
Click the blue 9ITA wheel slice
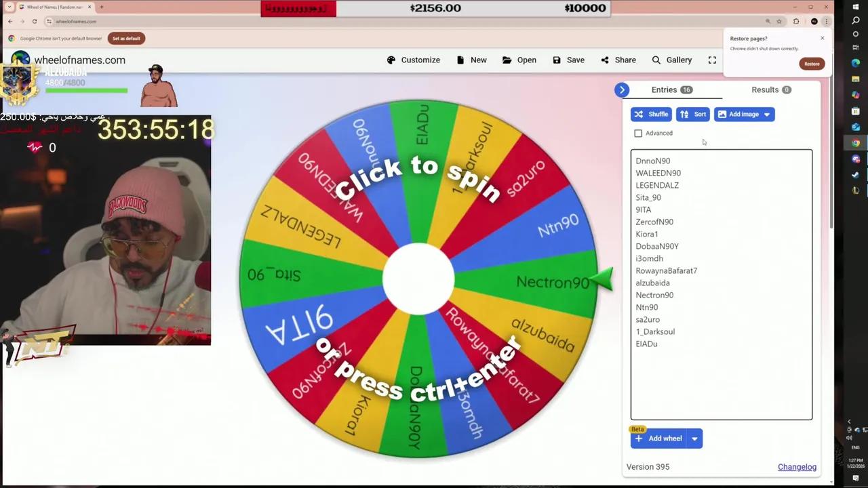tap(298, 325)
